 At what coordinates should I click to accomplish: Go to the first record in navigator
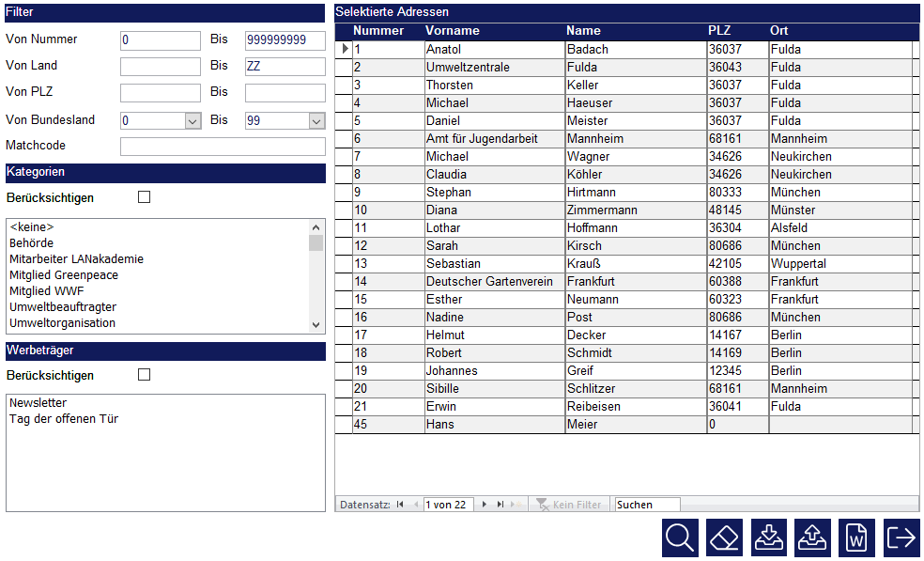point(401,505)
